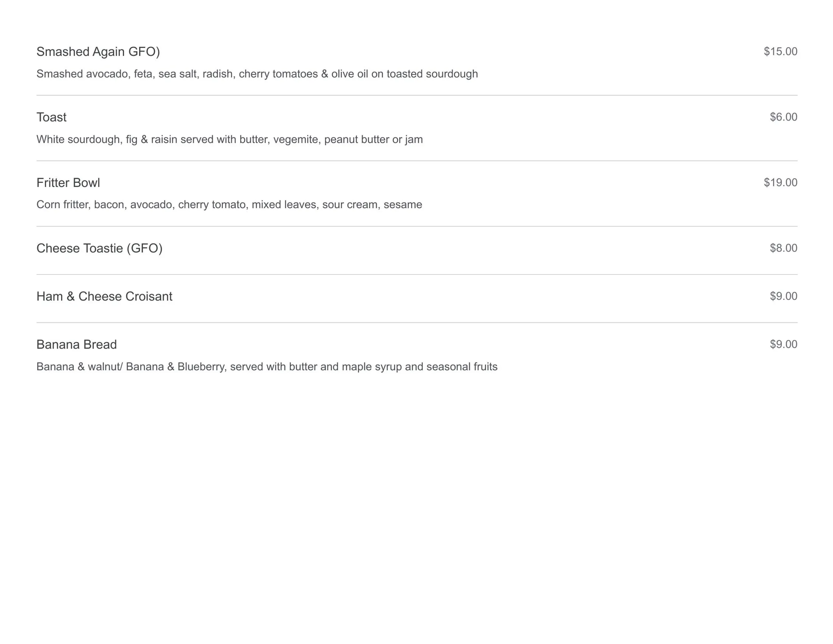Click the $8.00 Cheese Toastie price
The height and width of the screenshot is (644, 833).
pyautogui.click(x=783, y=248)
